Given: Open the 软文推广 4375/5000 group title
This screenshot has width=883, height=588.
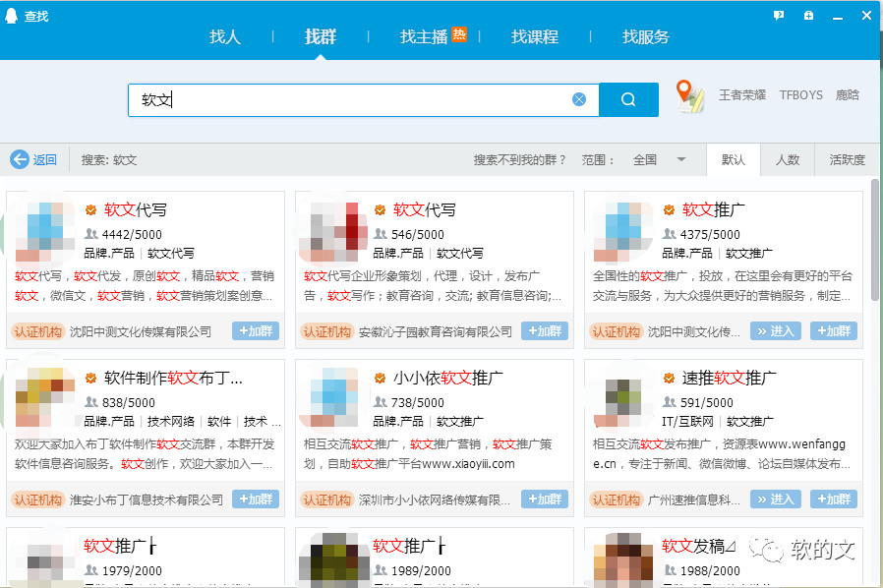Looking at the screenshot, I should coord(714,210).
